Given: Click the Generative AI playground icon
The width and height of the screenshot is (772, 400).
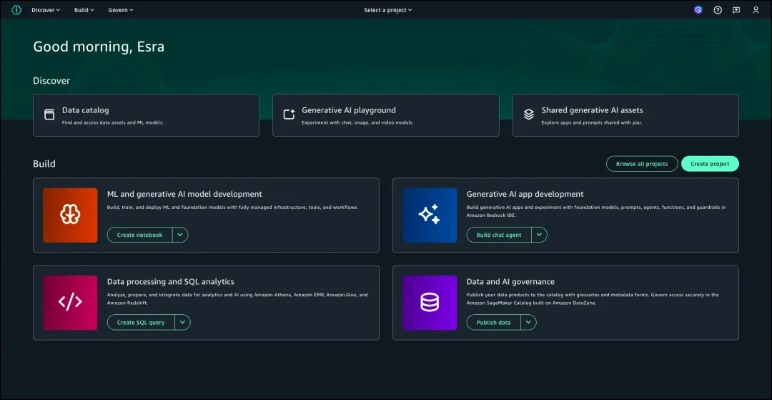Looking at the screenshot, I should pos(289,115).
